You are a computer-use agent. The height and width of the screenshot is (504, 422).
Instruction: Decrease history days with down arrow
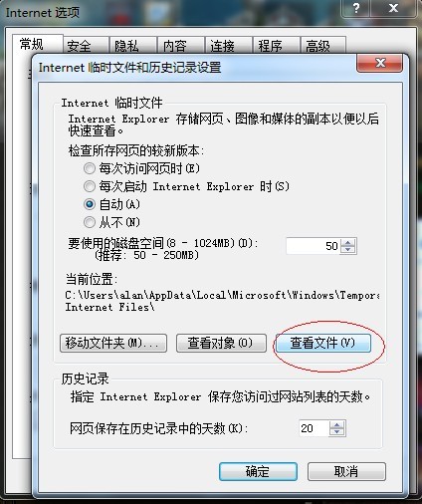(x=337, y=432)
